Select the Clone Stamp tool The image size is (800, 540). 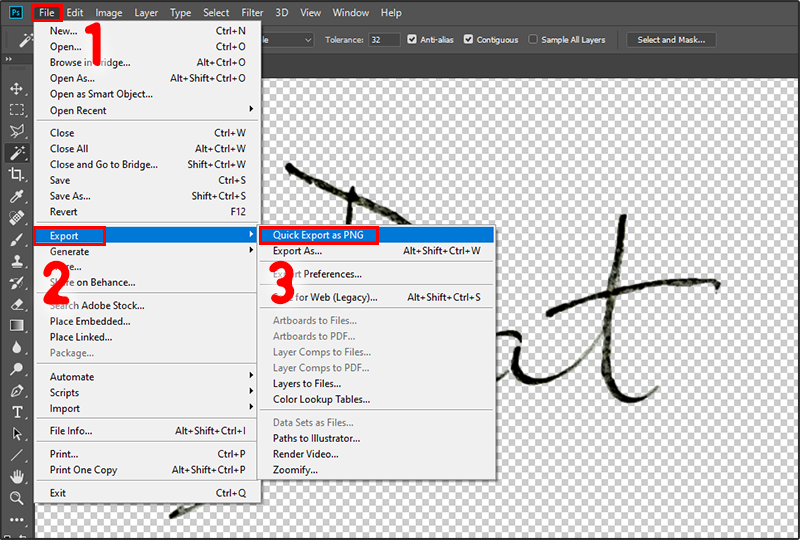click(16, 261)
